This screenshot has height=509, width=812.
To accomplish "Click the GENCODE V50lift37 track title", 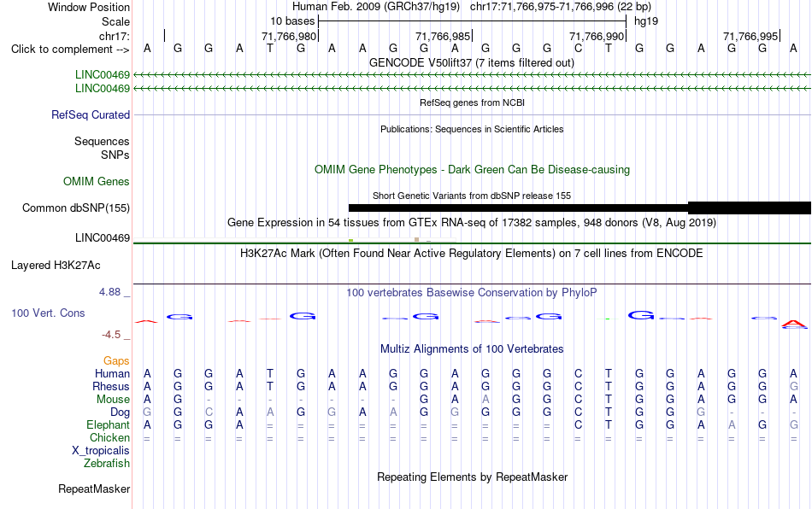I will (471, 63).
